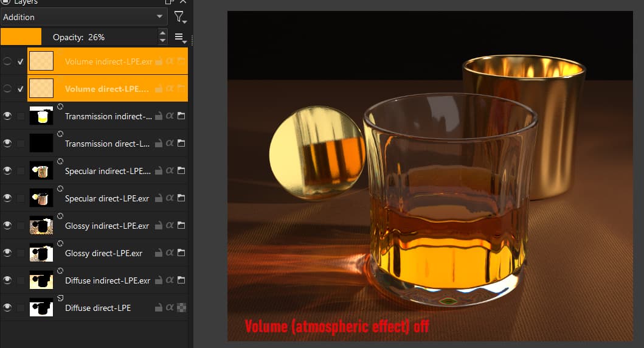The image size is (644, 348).
Task: Select the Transmission direct layer
Action: click(106, 144)
